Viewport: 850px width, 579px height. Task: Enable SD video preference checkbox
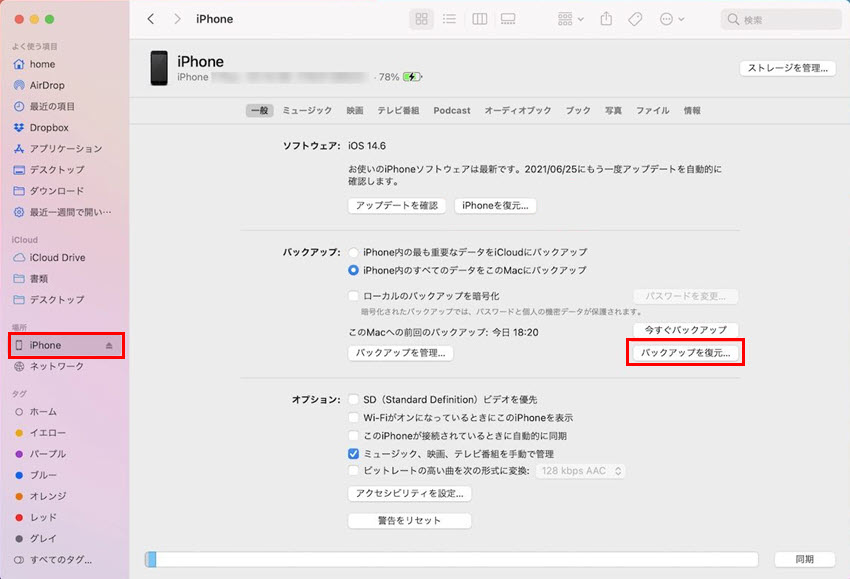tap(353, 400)
